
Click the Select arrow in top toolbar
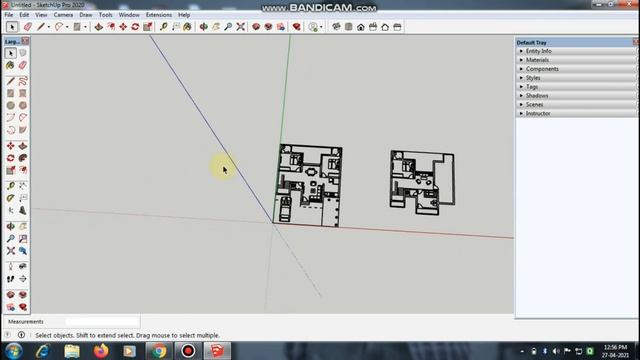coord(12,27)
